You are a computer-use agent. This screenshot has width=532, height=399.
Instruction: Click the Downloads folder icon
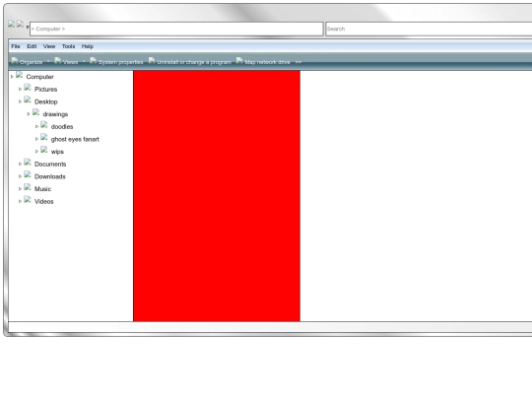click(x=28, y=174)
